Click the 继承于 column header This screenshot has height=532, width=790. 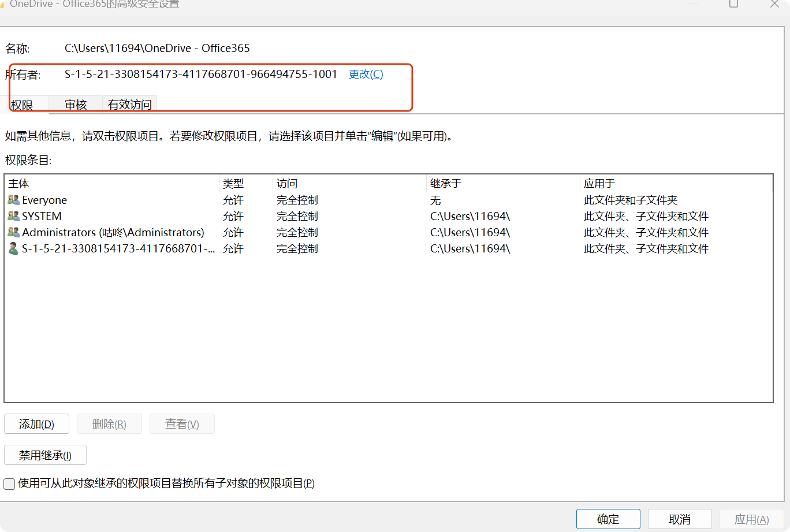click(503, 184)
